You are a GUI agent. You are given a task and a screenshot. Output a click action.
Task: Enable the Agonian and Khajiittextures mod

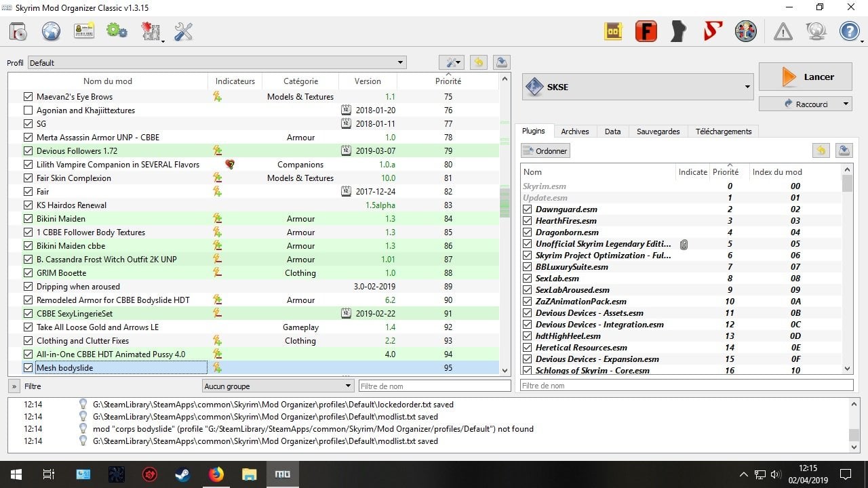point(28,110)
